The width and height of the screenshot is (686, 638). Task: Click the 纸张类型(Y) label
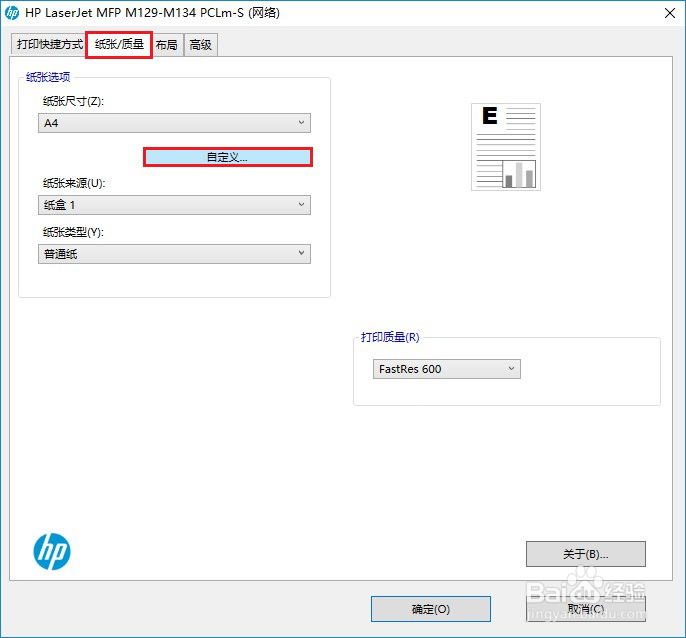73,232
